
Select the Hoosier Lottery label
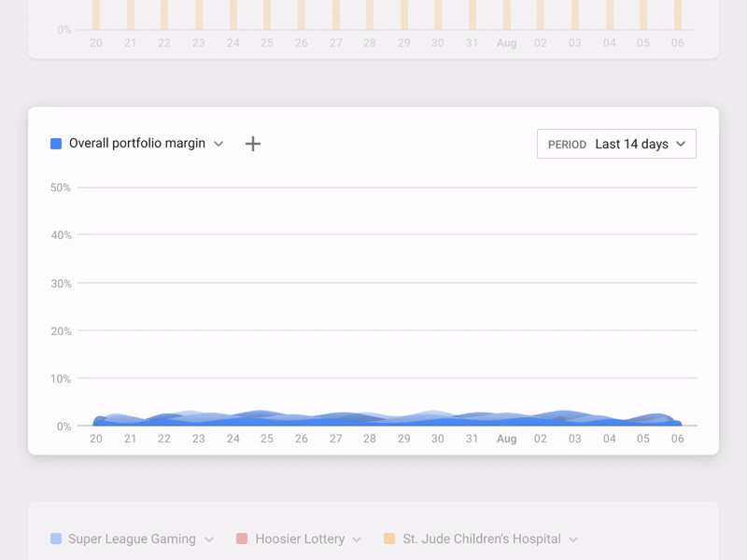click(300, 539)
